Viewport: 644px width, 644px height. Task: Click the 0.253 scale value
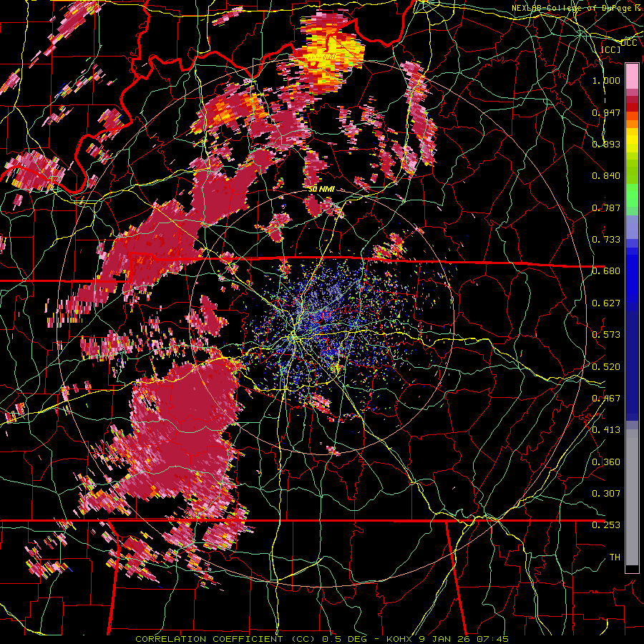pos(606,525)
